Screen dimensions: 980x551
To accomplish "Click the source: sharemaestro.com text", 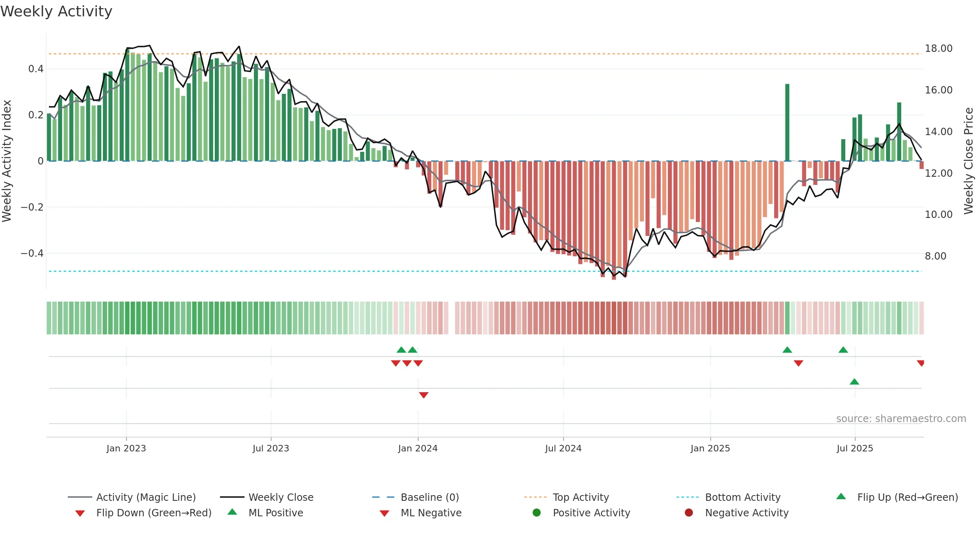I will [901, 419].
